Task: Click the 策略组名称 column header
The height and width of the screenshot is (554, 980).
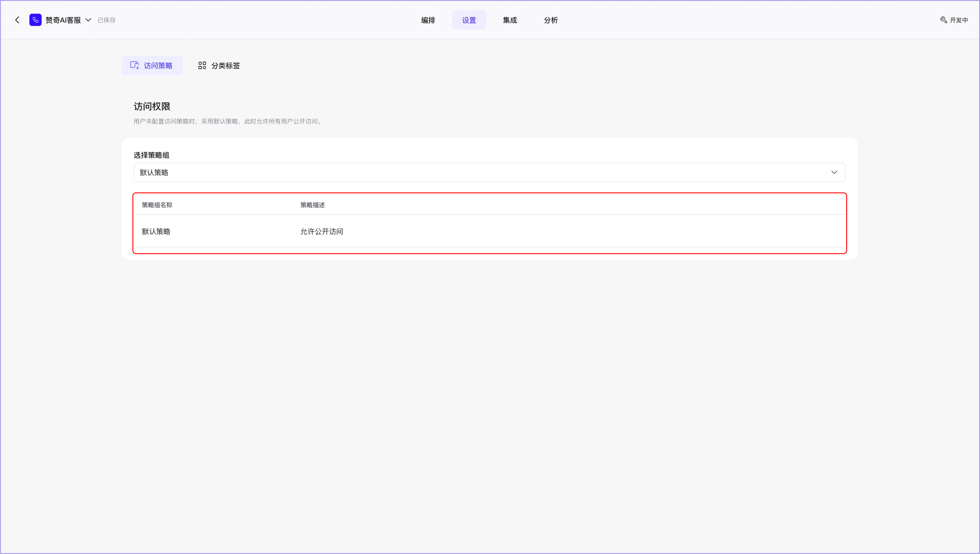Action: point(157,205)
